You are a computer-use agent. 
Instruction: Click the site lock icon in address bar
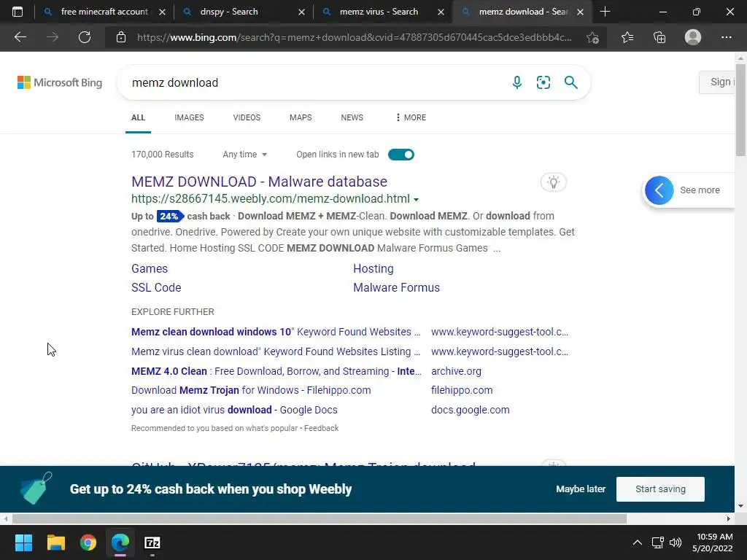pyautogui.click(x=121, y=37)
